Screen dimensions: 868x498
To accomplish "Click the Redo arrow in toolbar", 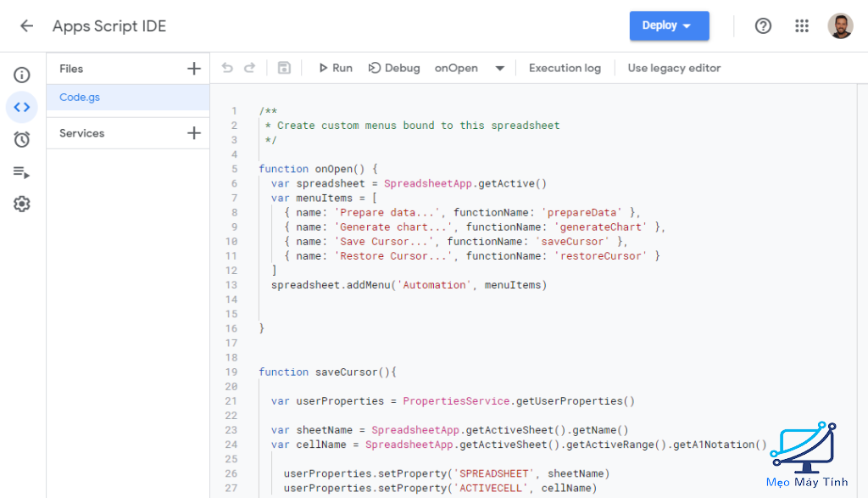I will (x=250, y=68).
